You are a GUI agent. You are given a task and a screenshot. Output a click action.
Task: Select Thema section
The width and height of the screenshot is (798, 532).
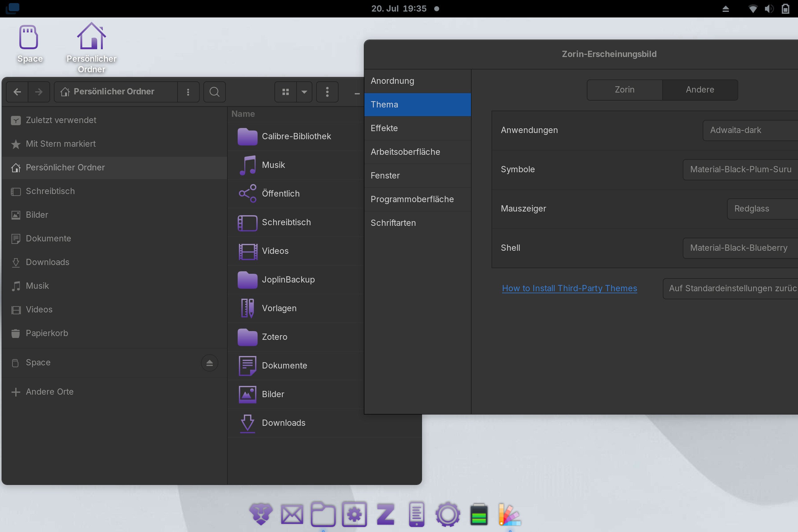[x=417, y=105]
